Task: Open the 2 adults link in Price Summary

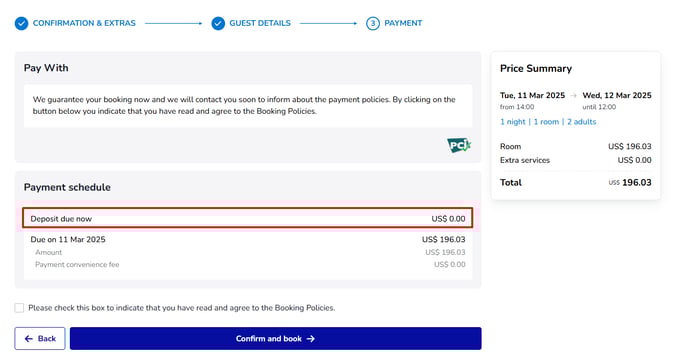Action: 581,122
